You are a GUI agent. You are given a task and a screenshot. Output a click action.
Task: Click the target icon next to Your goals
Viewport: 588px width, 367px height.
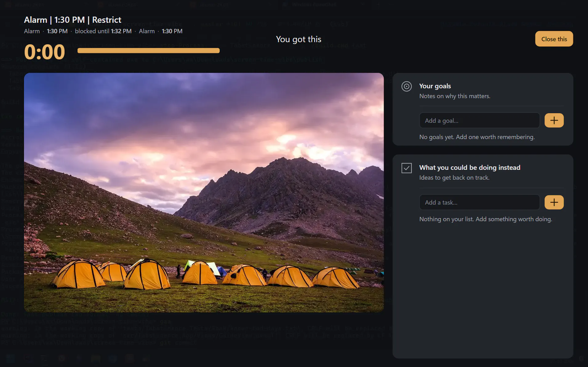pyautogui.click(x=406, y=86)
